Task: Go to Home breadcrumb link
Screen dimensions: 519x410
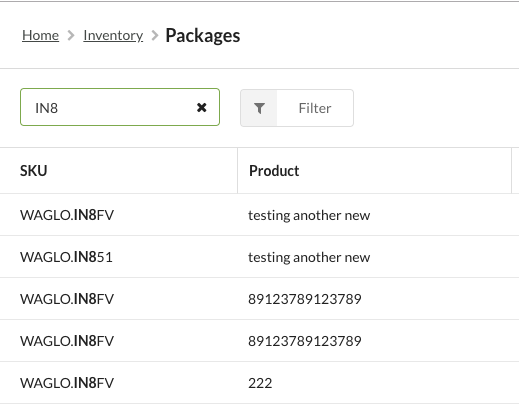Action: coord(40,35)
